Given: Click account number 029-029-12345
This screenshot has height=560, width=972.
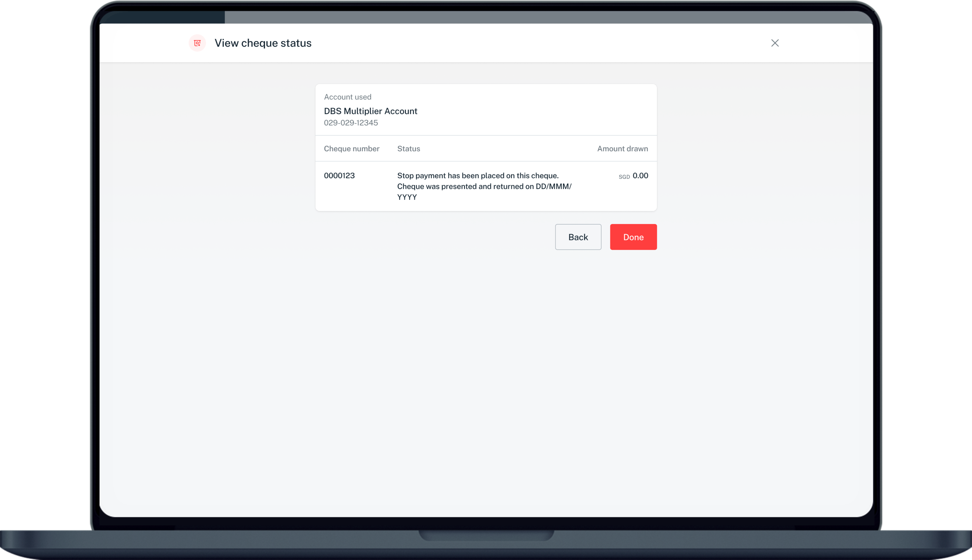Looking at the screenshot, I should click(351, 123).
